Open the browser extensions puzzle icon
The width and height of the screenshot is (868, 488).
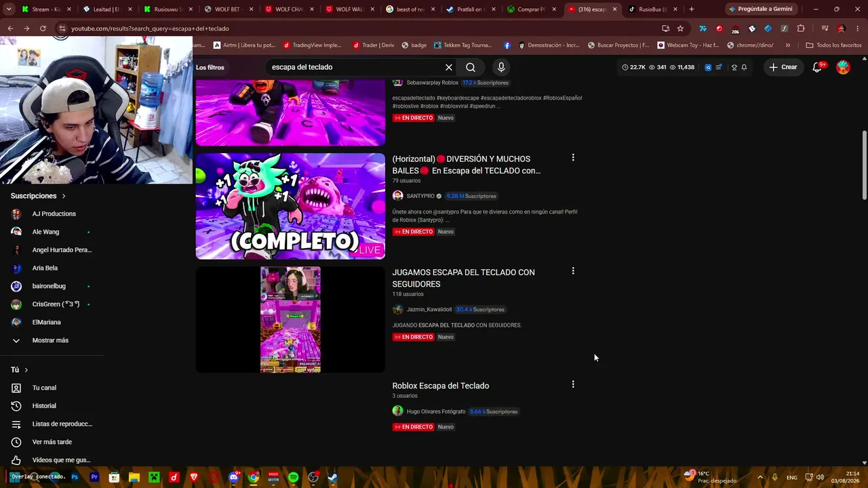801,28
